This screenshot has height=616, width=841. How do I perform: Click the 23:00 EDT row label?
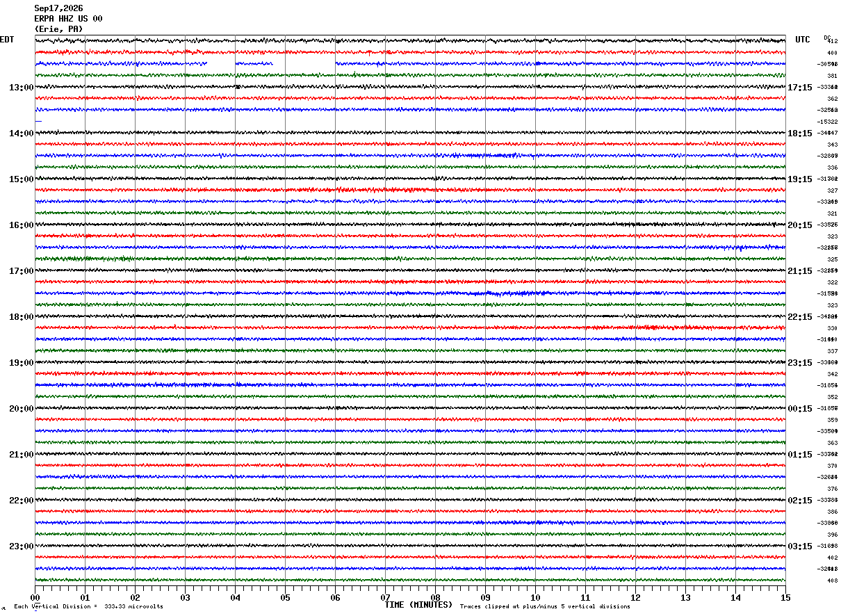tap(22, 546)
